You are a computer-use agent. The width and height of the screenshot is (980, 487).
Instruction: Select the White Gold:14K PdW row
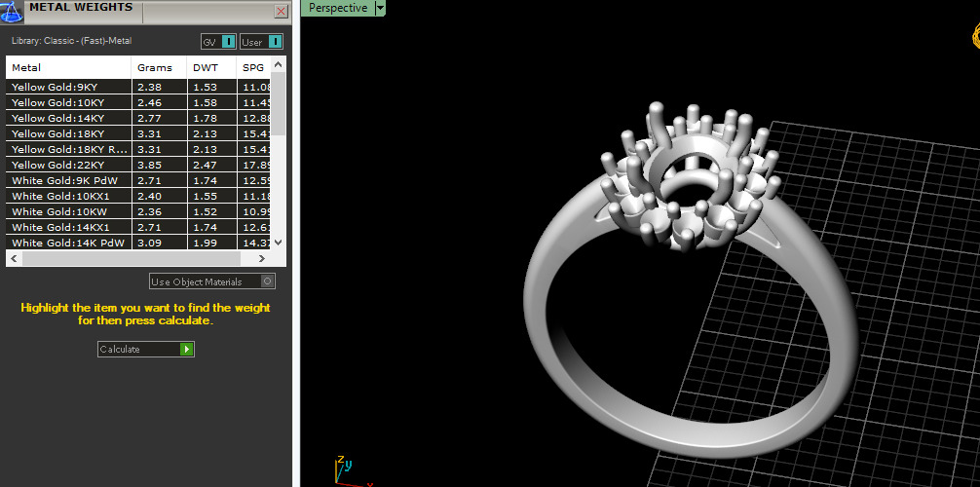tap(138, 243)
